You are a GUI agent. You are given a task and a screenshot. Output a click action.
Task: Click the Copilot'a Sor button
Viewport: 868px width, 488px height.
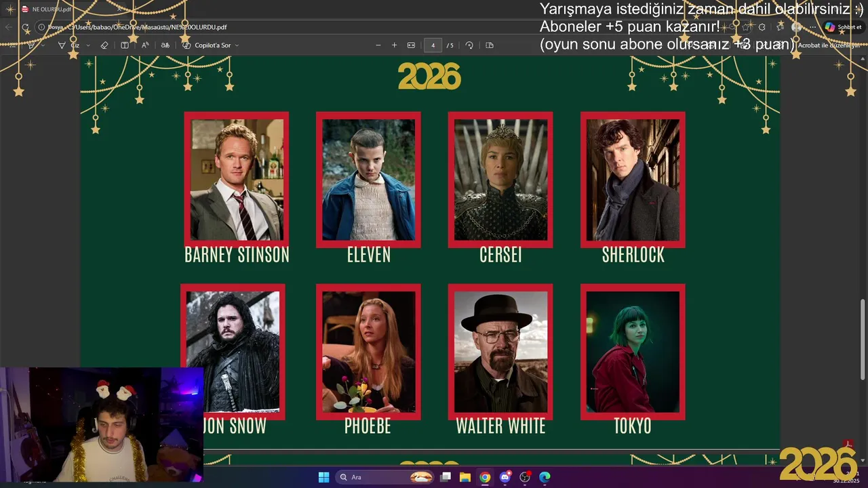(207, 45)
